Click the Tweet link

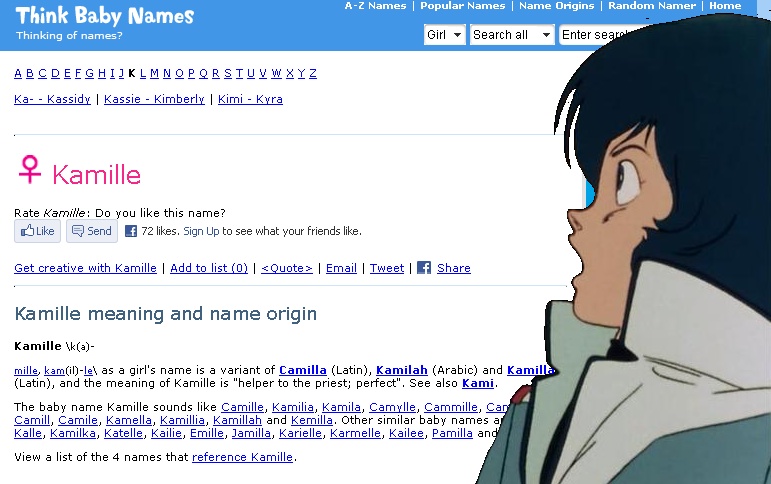(387, 268)
